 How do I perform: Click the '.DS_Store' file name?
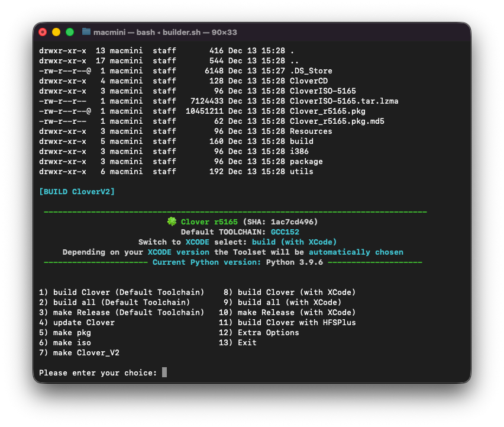coord(311,71)
